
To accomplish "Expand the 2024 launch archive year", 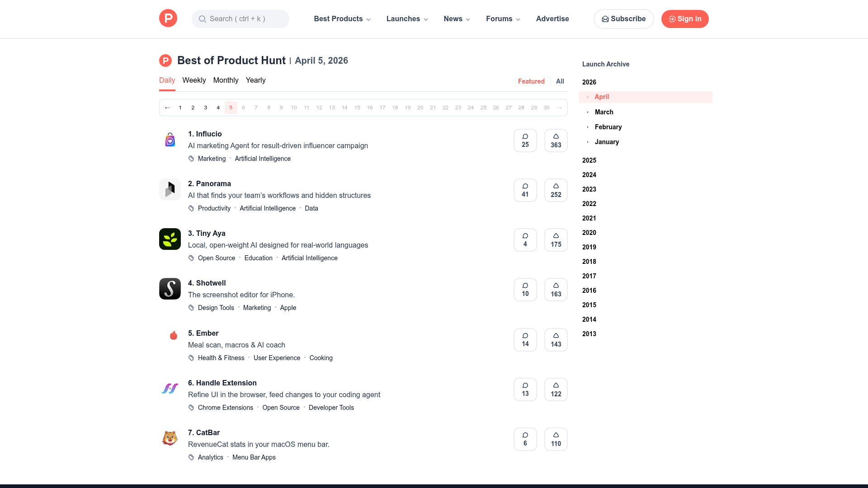I will click(589, 175).
